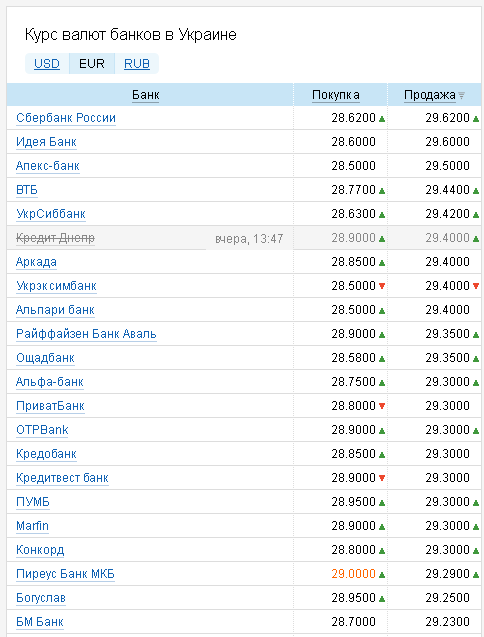Sort the table by Покупка column

coord(336,95)
